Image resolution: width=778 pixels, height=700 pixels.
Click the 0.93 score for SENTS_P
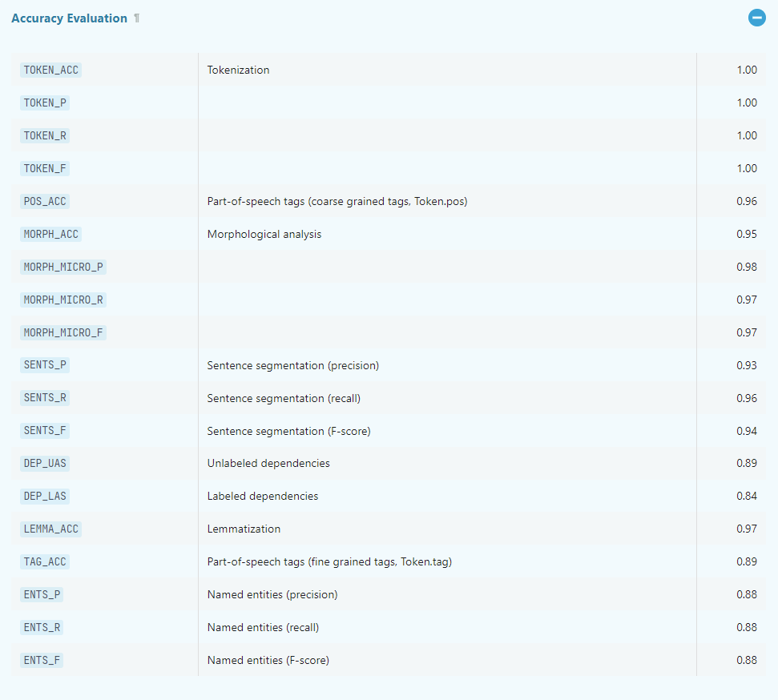pyautogui.click(x=747, y=366)
